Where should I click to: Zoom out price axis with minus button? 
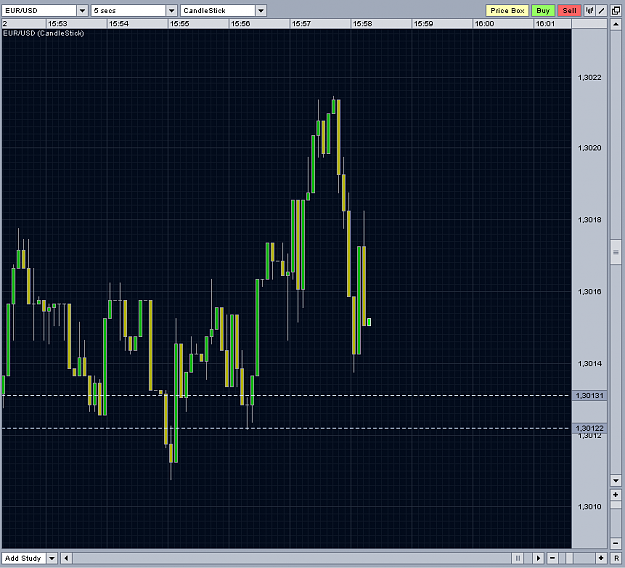616,543
